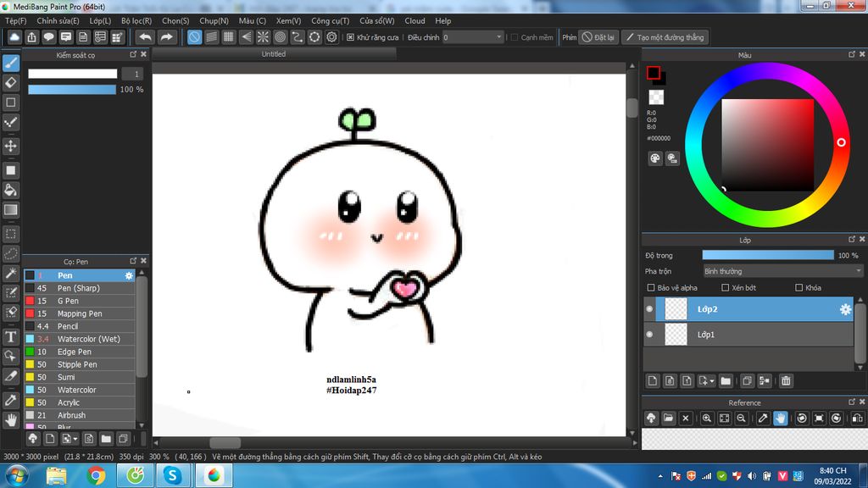Select the hand tool in the Reference panel

tap(781, 419)
